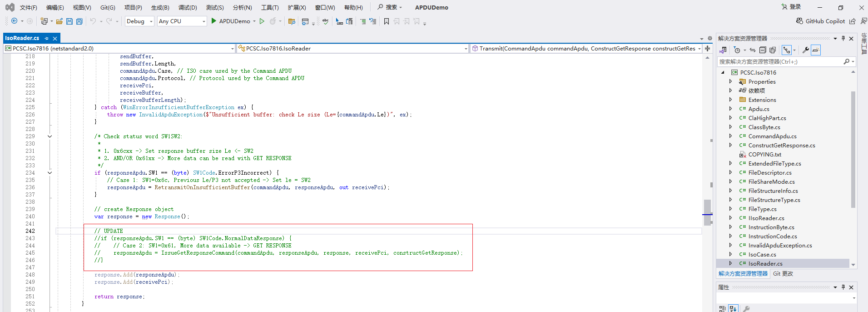868x312 pixels.
Task: Save IsoReader.cs with the single disk icon
Action: [69, 21]
